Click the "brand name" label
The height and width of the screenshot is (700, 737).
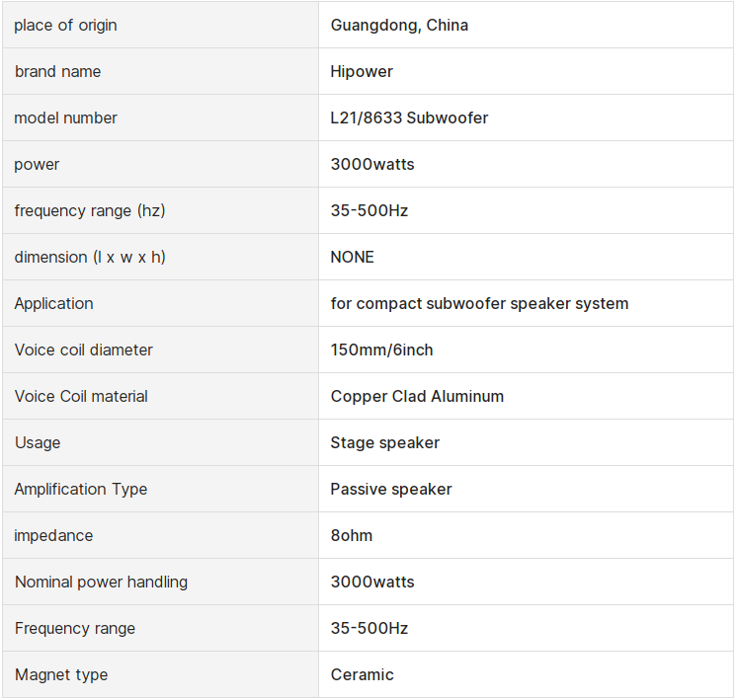click(x=57, y=72)
